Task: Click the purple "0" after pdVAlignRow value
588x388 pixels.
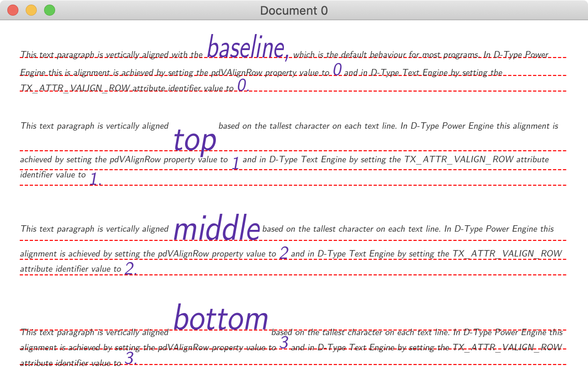Action: [337, 69]
